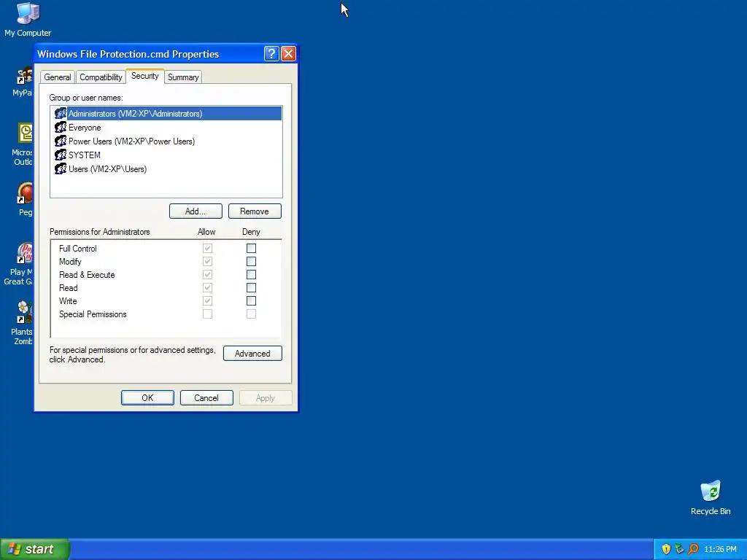The height and width of the screenshot is (560, 747).
Task: Tick Deny for Read & Execute
Action: point(251,274)
